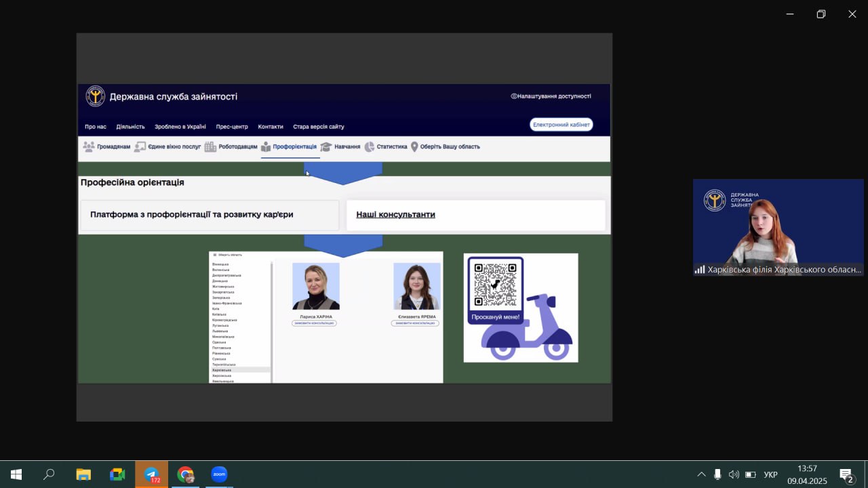The height and width of the screenshot is (488, 868).
Task: Open the "Наші консультанти" link
Action: coord(395,215)
